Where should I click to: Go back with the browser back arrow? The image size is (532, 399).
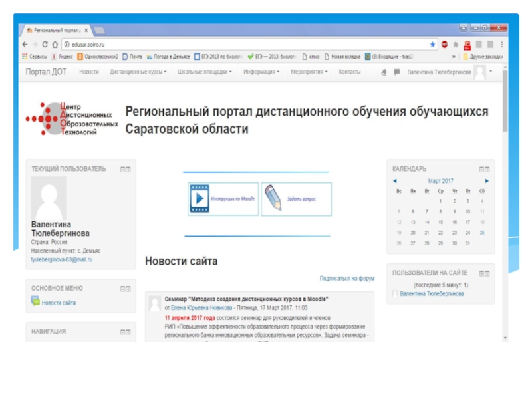(x=25, y=45)
